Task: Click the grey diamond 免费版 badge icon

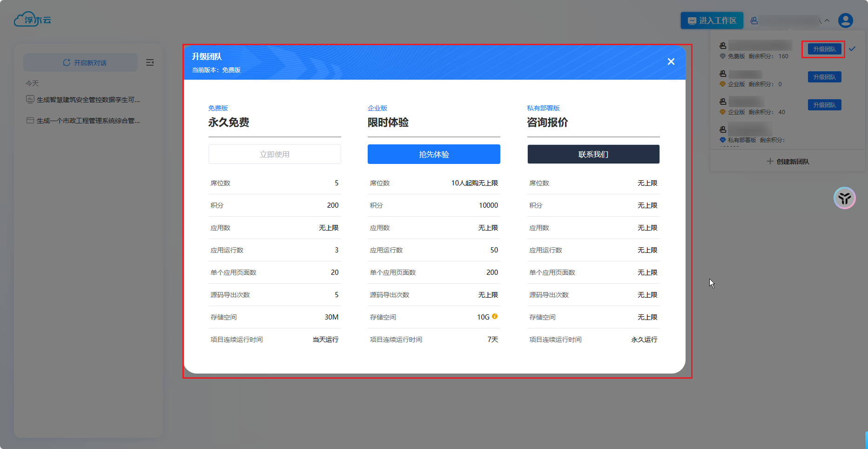Action: point(722,56)
